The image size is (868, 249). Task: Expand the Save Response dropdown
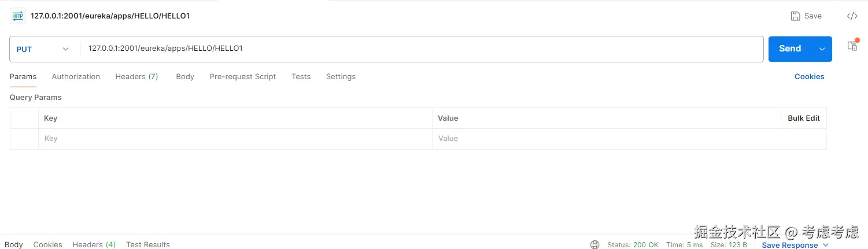(x=825, y=245)
